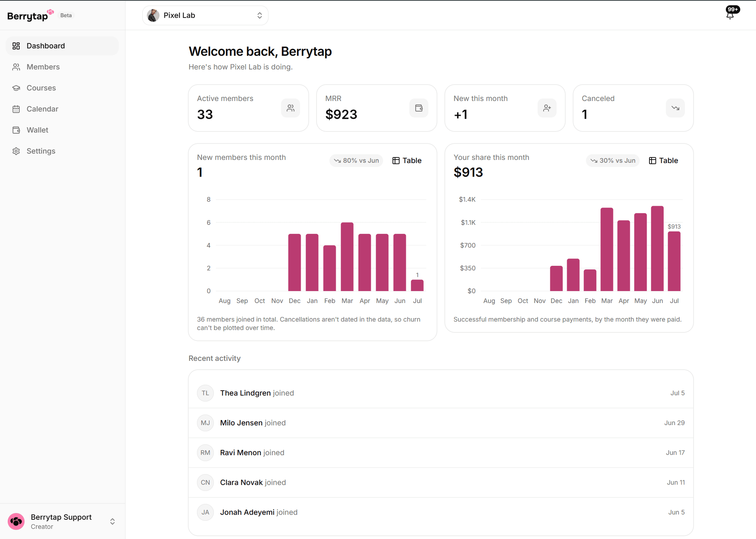This screenshot has height=539, width=756.
Task: Click the Berrytap logo
Action: 30,15
